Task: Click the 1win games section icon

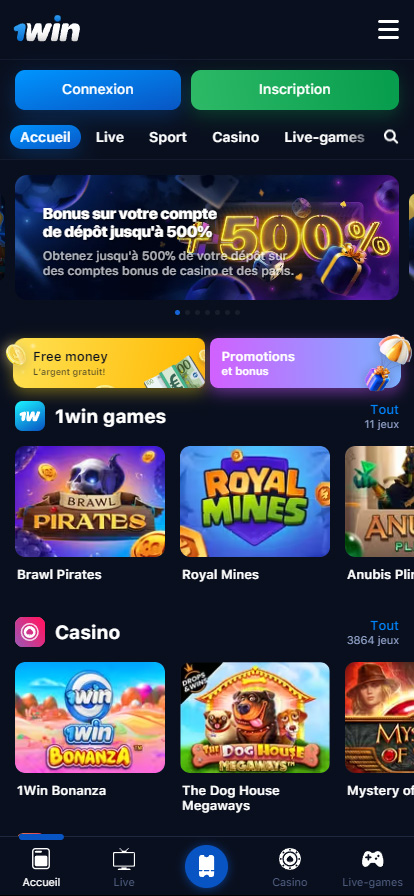Action: coord(30,416)
